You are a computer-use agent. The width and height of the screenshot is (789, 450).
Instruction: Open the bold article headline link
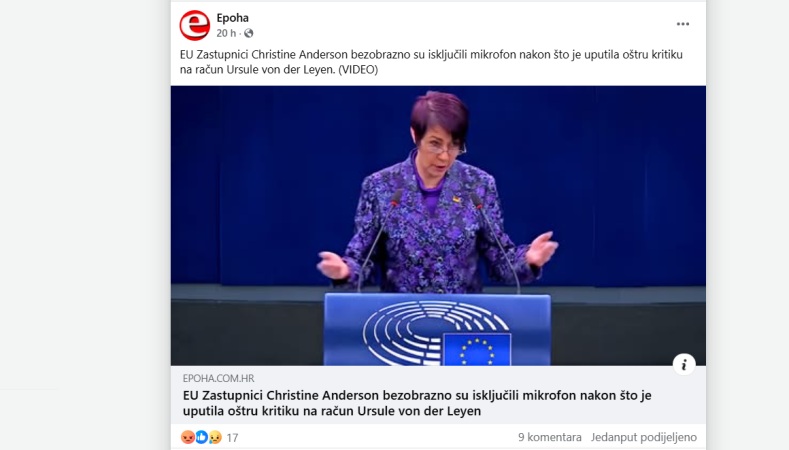(x=417, y=403)
